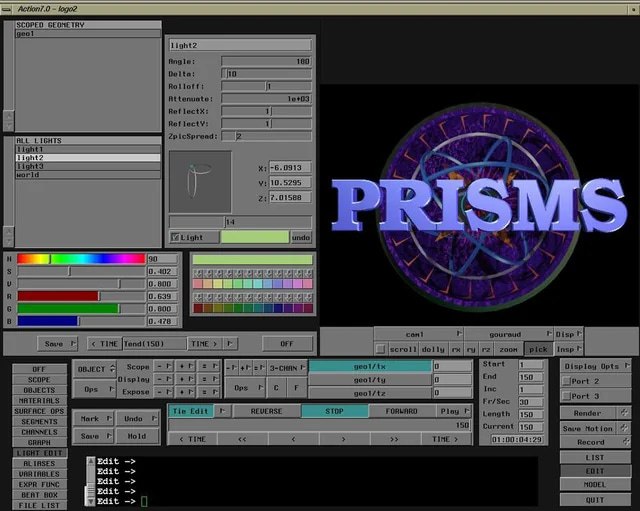Click the light orientation preview thumbnail
The image size is (640, 511).
click(200, 181)
